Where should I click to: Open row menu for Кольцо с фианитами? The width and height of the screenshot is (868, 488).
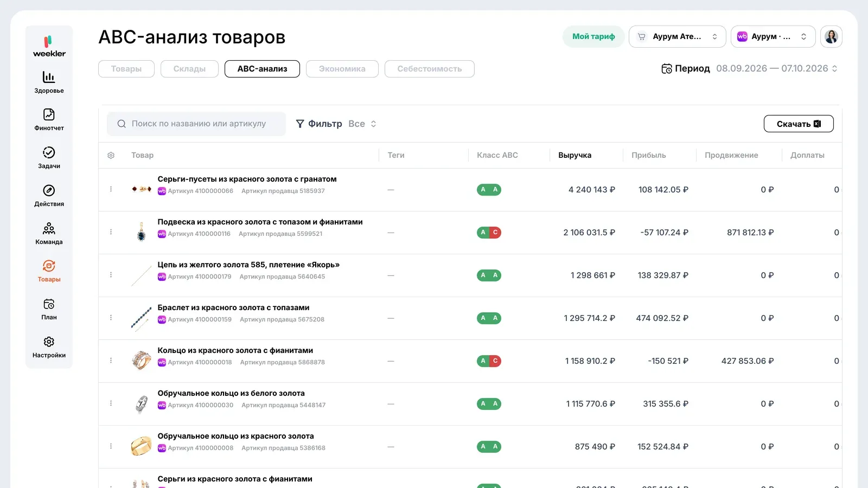[x=111, y=361]
